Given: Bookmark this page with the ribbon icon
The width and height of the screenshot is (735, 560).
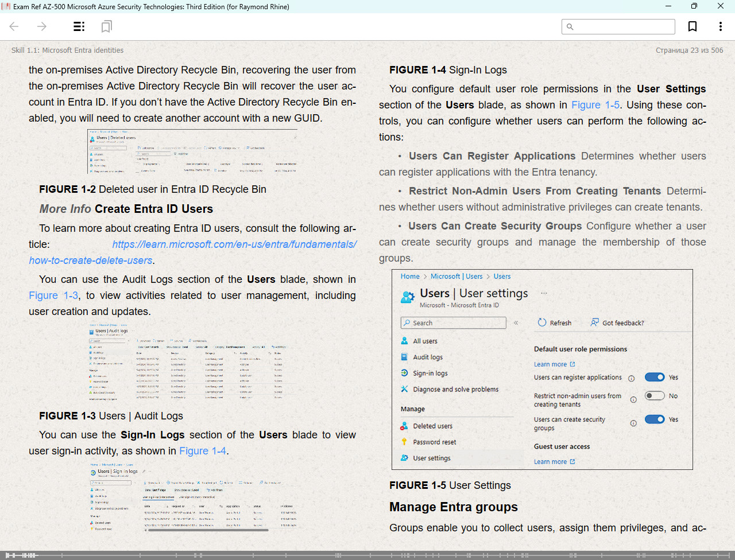Looking at the screenshot, I should [x=693, y=26].
